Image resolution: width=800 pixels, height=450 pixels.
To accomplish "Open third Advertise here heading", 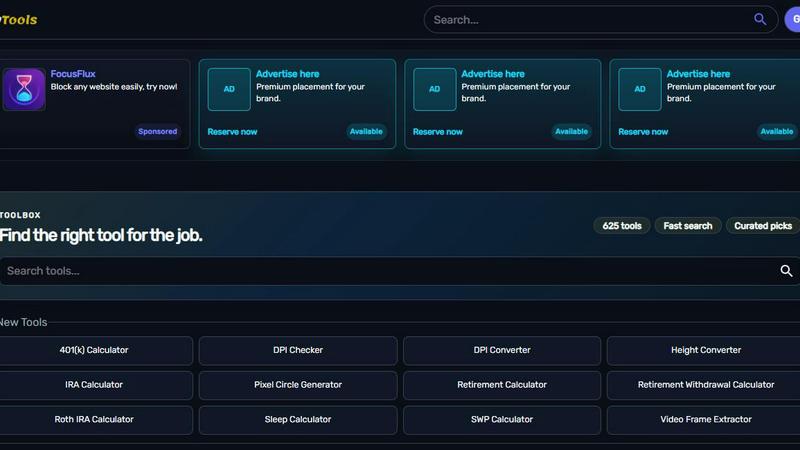I will (698, 74).
